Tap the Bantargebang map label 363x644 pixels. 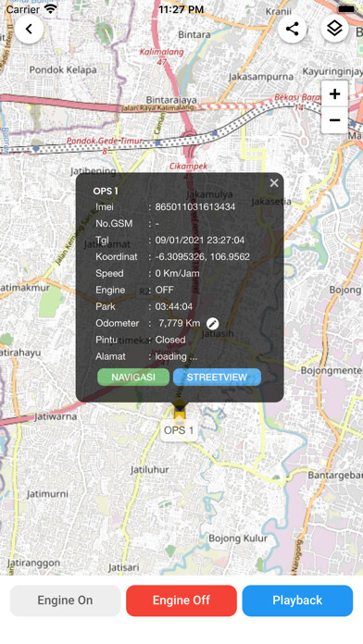(335, 476)
